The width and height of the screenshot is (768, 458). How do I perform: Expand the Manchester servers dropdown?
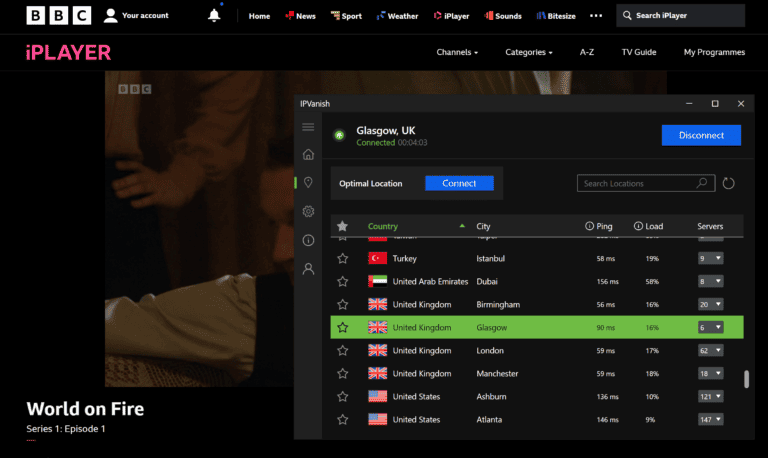(x=711, y=373)
